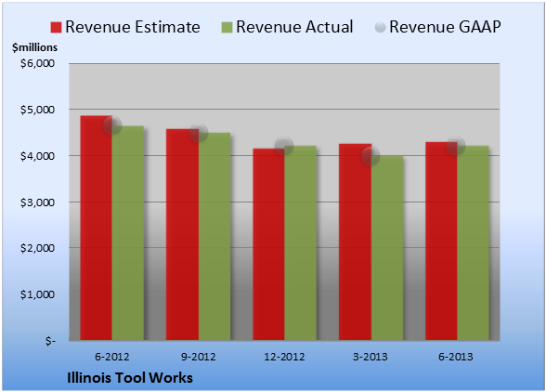The height and width of the screenshot is (392, 546).
Task: Click the GAAP marker for 12-2012
Action: (x=284, y=145)
